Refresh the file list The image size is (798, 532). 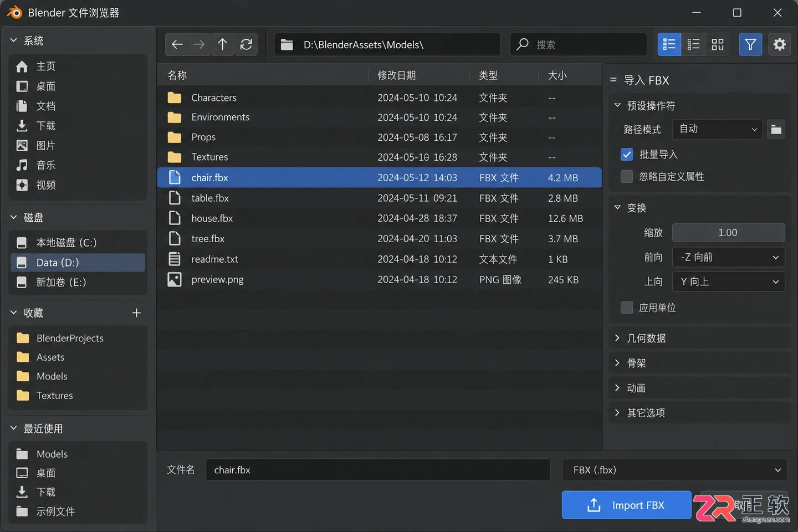[247, 44]
